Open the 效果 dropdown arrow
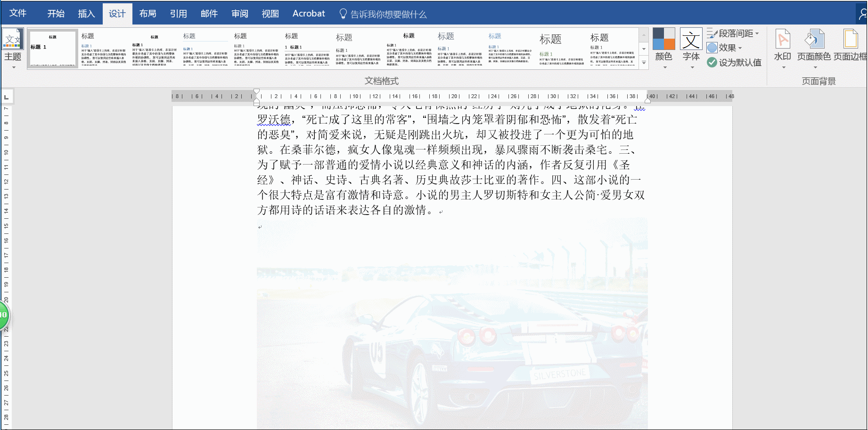This screenshot has width=868, height=430. [739, 47]
